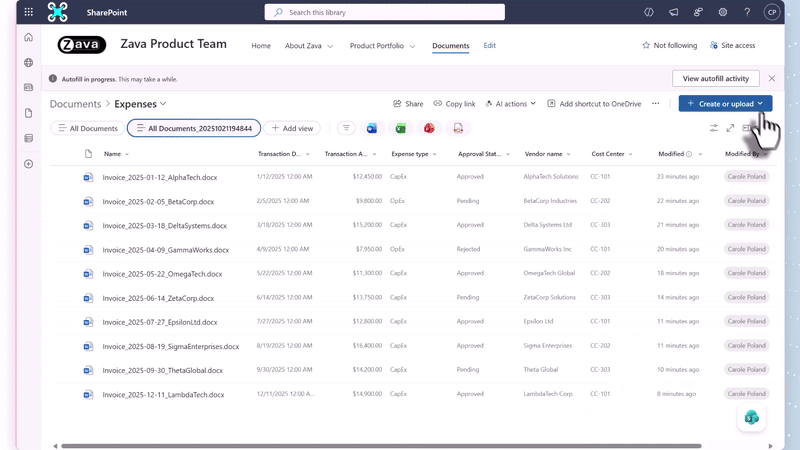Open the globe sites icon in left rail
Viewport: 800px width, 450px height.
[29, 62]
